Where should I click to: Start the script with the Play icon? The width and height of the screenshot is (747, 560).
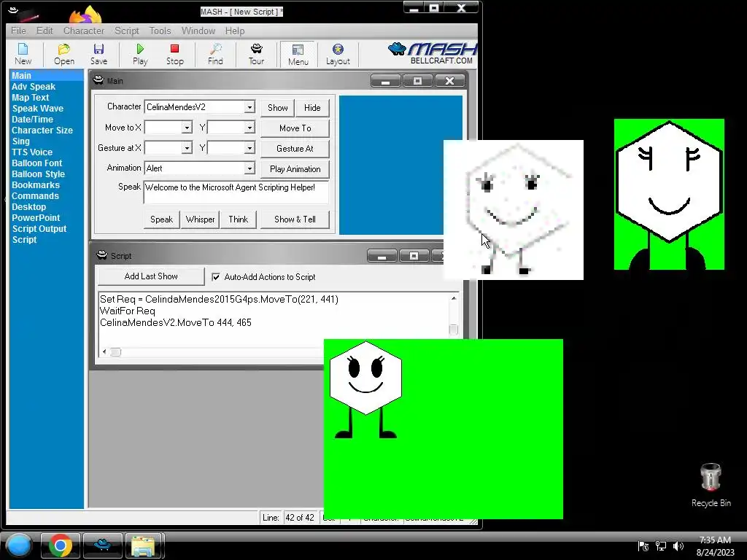[140, 54]
